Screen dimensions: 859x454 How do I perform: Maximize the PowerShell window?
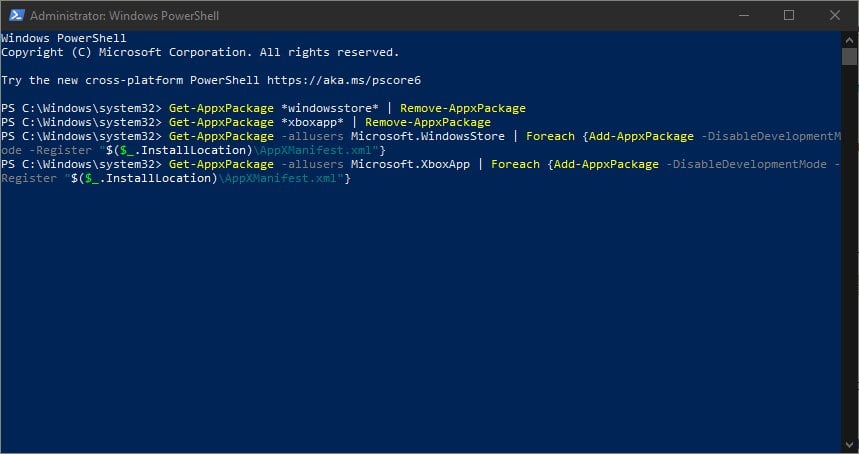point(789,15)
